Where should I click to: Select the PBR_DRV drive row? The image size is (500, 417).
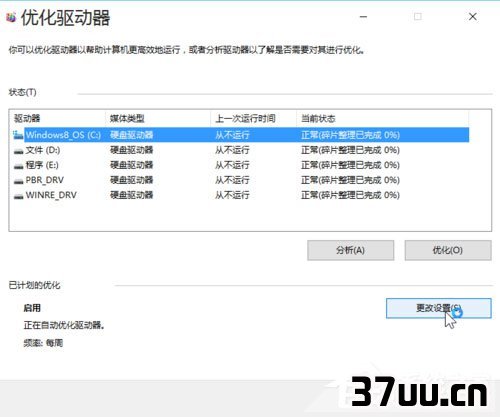pos(241,180)
